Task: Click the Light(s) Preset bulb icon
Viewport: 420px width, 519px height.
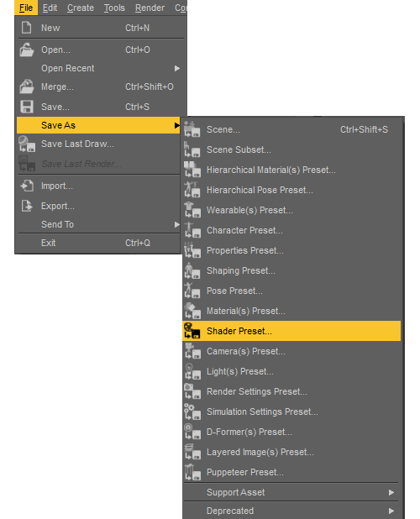Action: pyautogui.click(x=192, y=371)
